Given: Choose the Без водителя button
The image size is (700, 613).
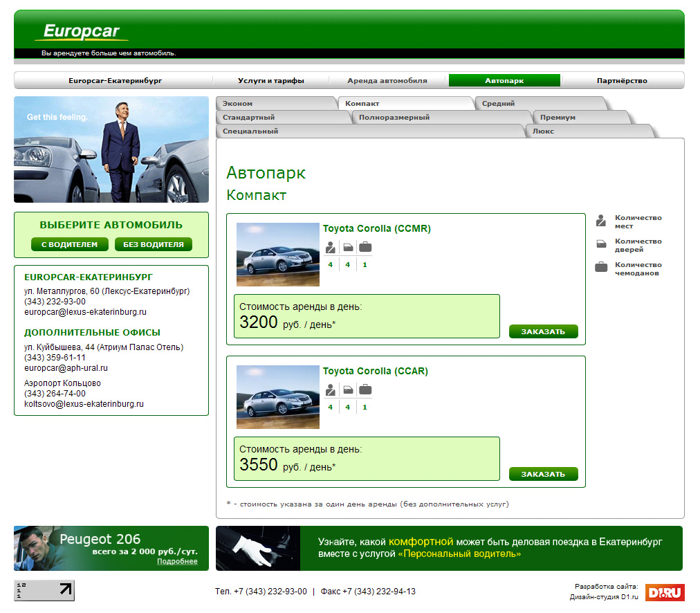Looking at the screenshot, I should (x=154, y=244).
